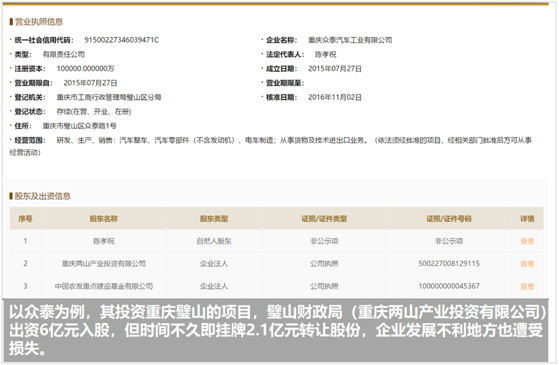The width and height of the screenshot is (559, 365).
Task: Click certificate number 100000000045367
Action: (449, 286)
